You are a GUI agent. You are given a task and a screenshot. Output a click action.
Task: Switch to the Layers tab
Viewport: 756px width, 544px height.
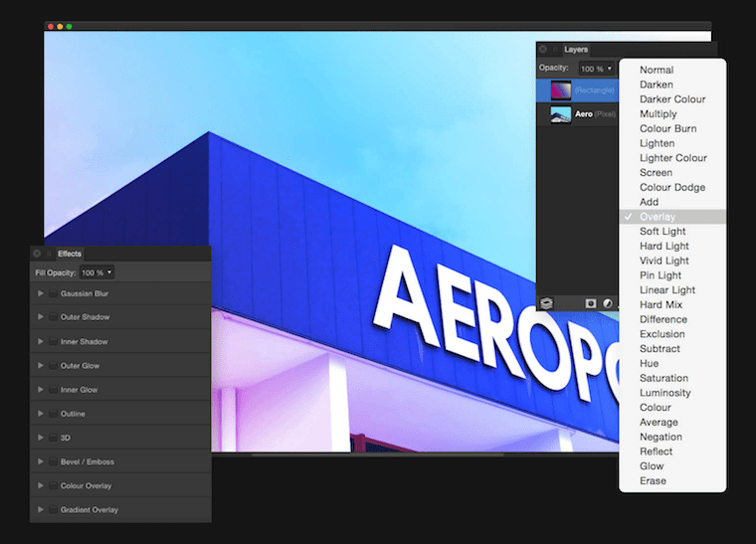pos(576,49)
